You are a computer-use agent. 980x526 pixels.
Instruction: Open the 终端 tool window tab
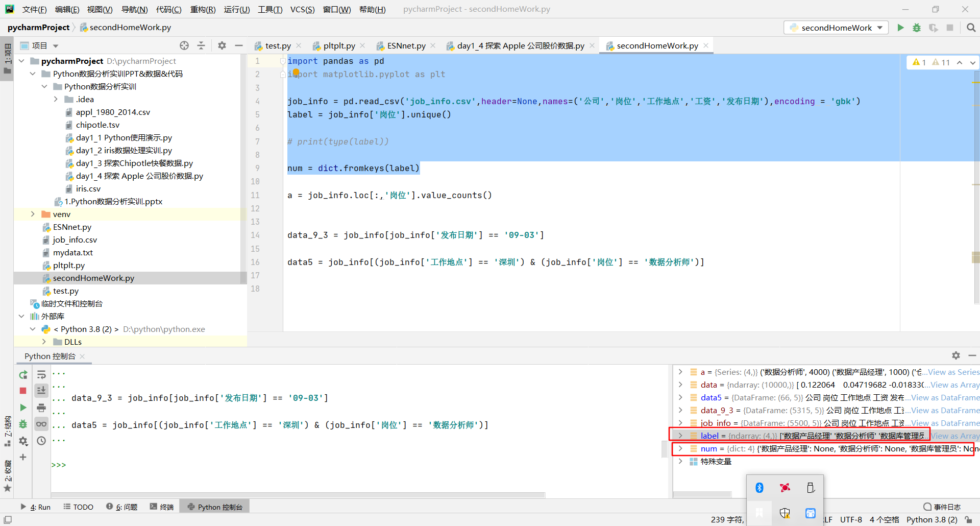click(162, 507)
